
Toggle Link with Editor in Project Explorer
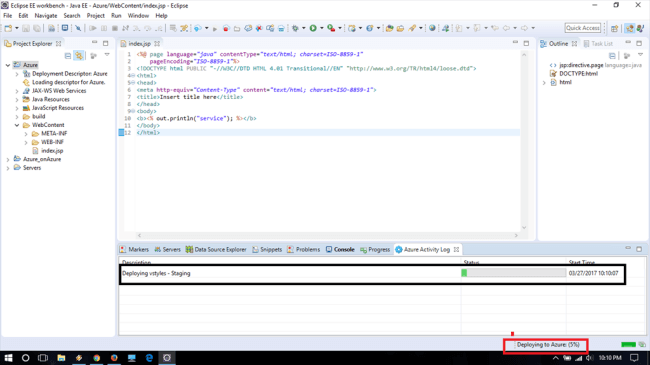point(79,56)
